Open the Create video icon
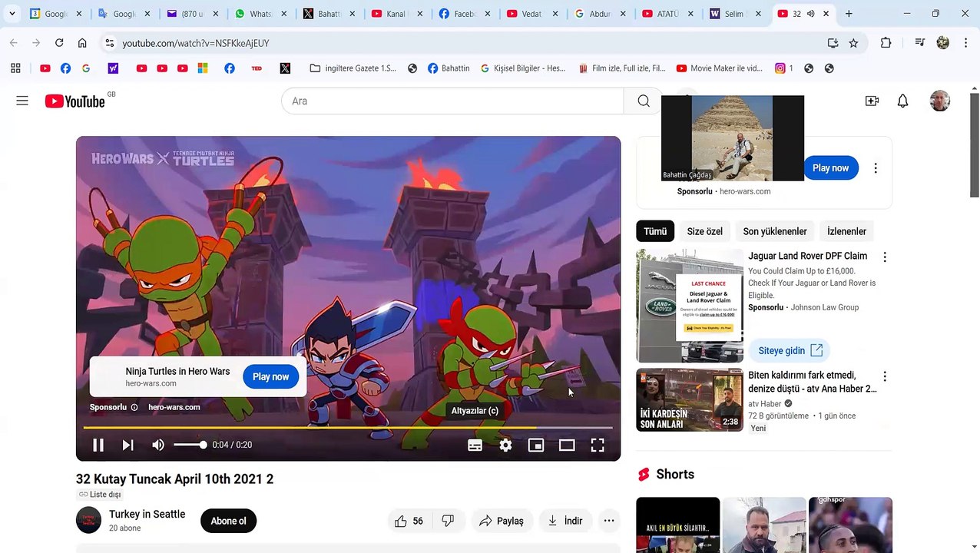The width and height of the screenshot is (980, 553). coord(872,101)
